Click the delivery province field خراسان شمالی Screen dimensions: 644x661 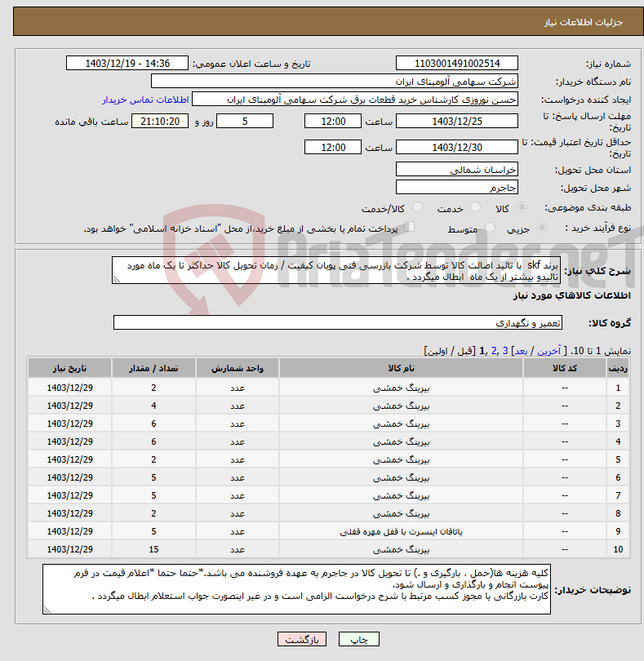click(457, 170)
